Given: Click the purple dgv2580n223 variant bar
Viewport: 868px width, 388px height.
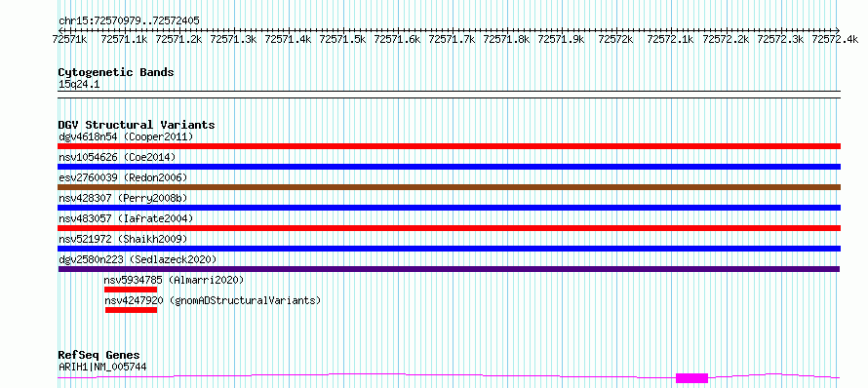Looking at the screenshot, I should [449, 269].
